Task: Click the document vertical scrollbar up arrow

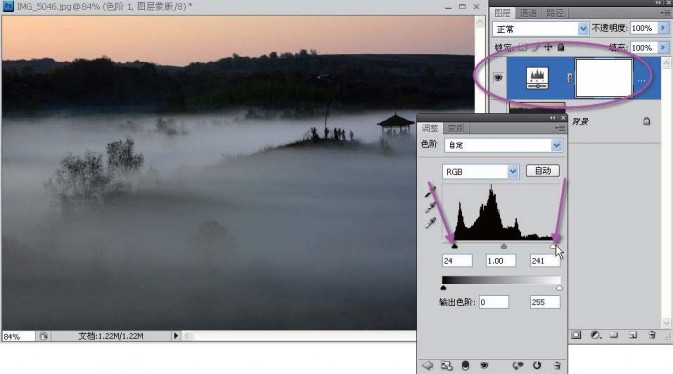Action: [480, 21]
